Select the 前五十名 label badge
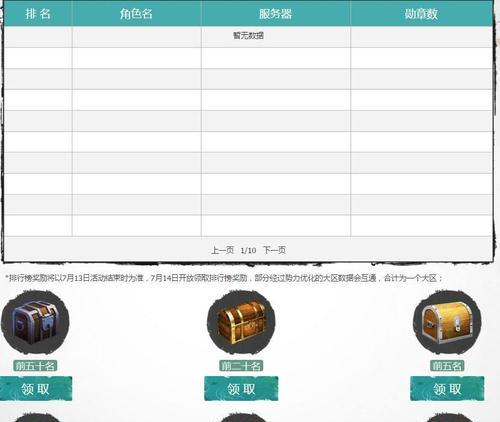This screenshot has height=422, width=500. [x=35, y=366]
